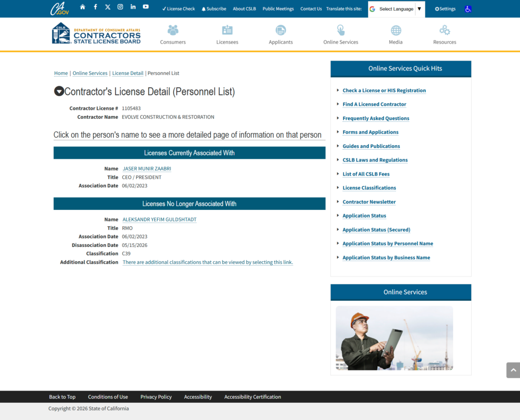Click Subscribe in top bar

click(x=214, y=9)
